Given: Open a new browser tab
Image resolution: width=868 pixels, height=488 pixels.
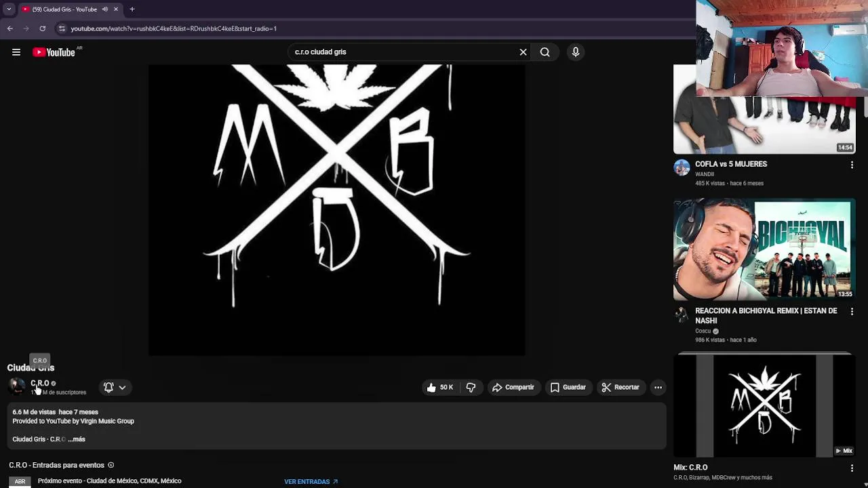Looking at the screenshot, I should pyautogui.click(x=132, y=9).
